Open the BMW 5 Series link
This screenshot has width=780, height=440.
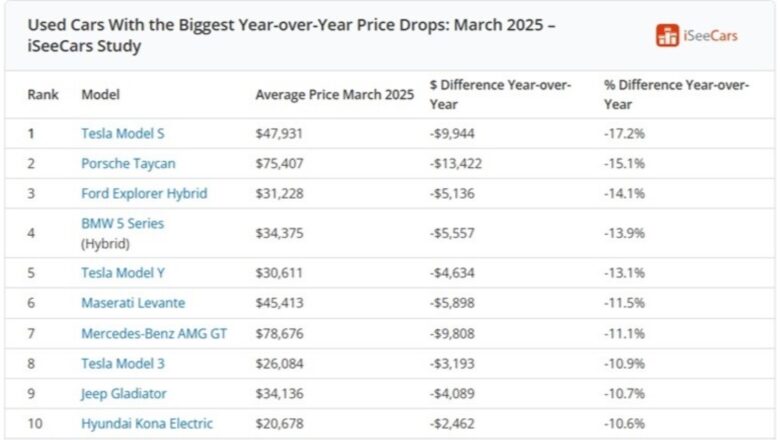pos(122,224)
